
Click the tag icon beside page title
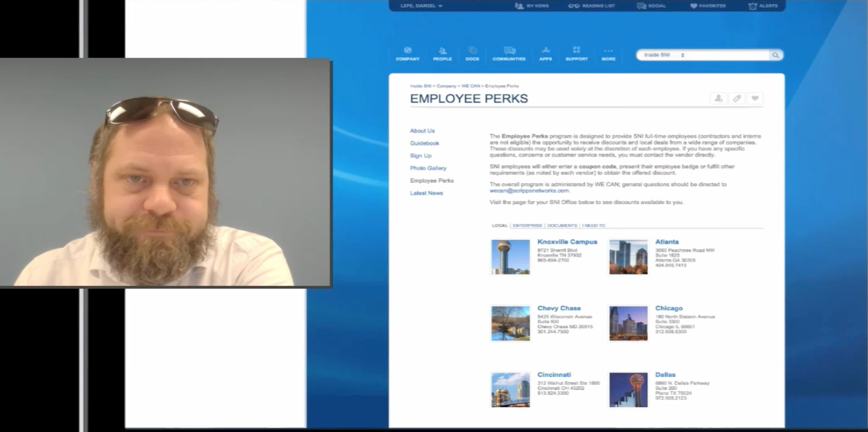pyautogui.click(x=736, y=98)
